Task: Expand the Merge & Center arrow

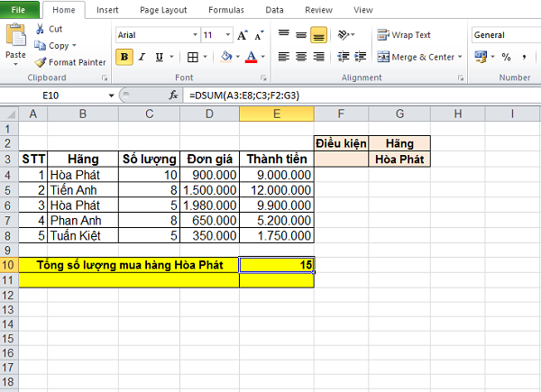Action: pos(460,57)
